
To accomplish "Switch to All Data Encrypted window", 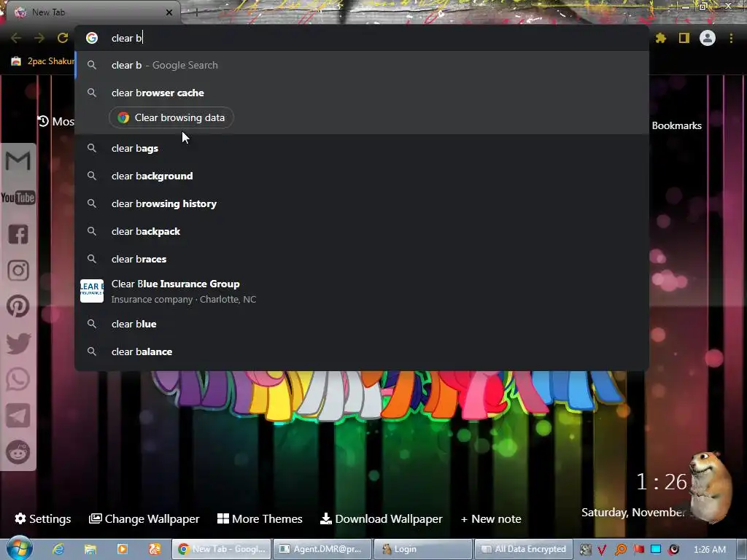I will [524, 549].
